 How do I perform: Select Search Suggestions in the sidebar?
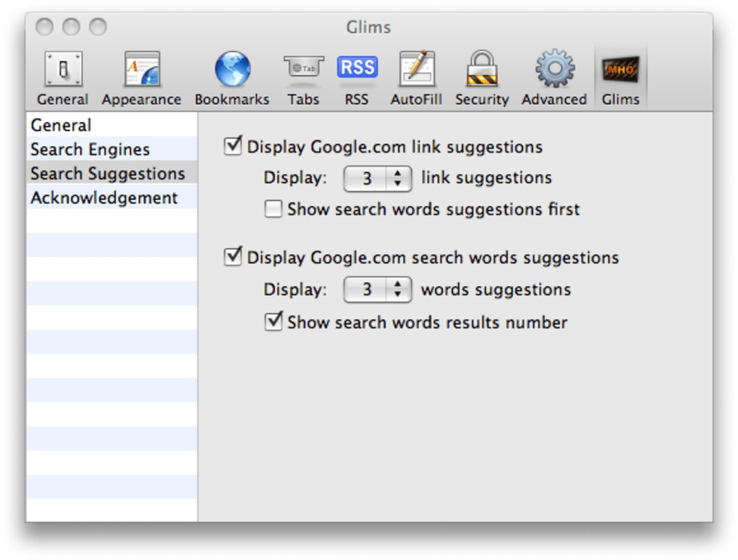(108, 174)
